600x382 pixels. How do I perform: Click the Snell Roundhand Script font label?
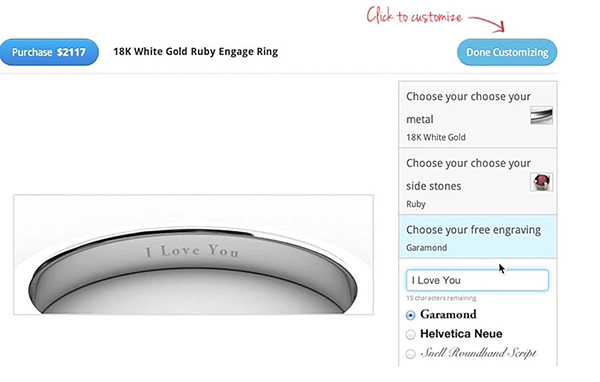coord(478,353)
